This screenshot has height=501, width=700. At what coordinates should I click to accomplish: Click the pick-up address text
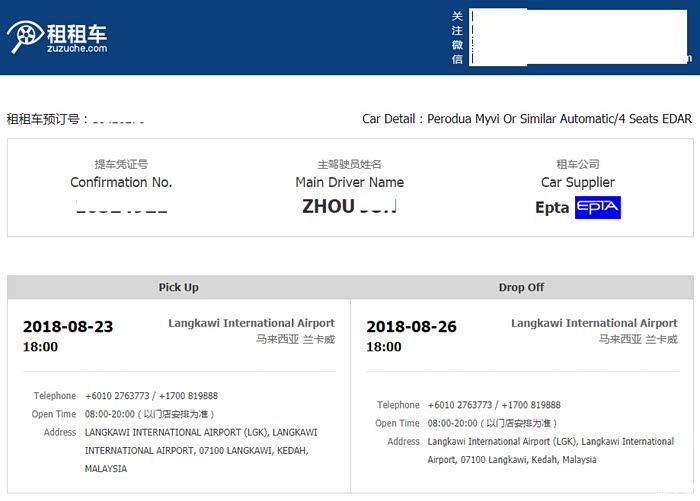[200, 450]
